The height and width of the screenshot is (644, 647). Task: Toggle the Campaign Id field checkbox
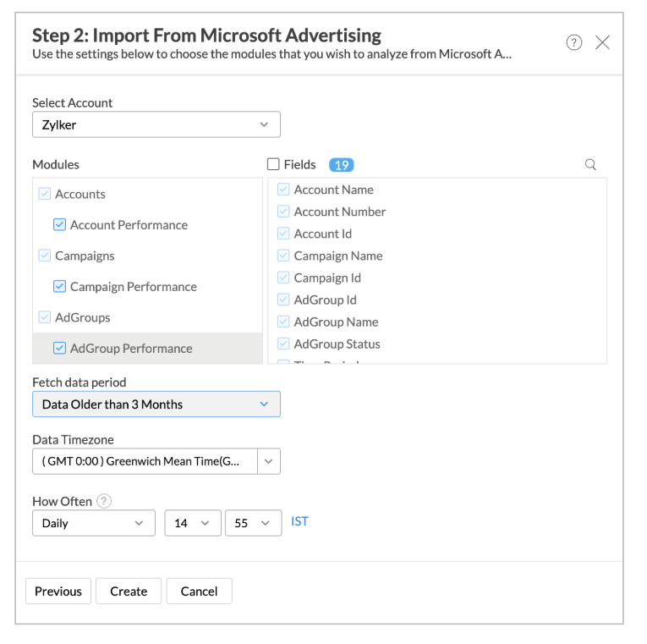pyautogui.click(x=283, y=278)
